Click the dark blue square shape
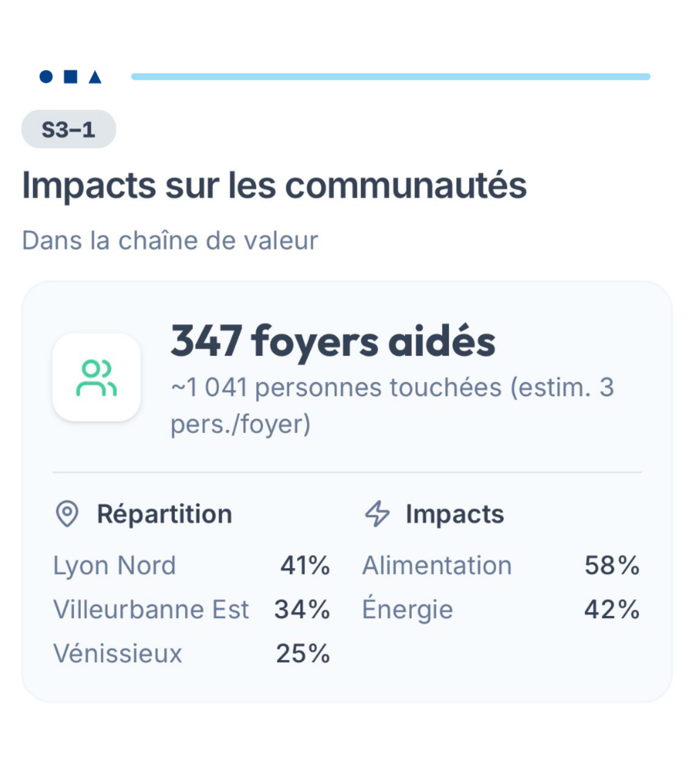Screen dimensions: 700x764 [x=71, y=77]
